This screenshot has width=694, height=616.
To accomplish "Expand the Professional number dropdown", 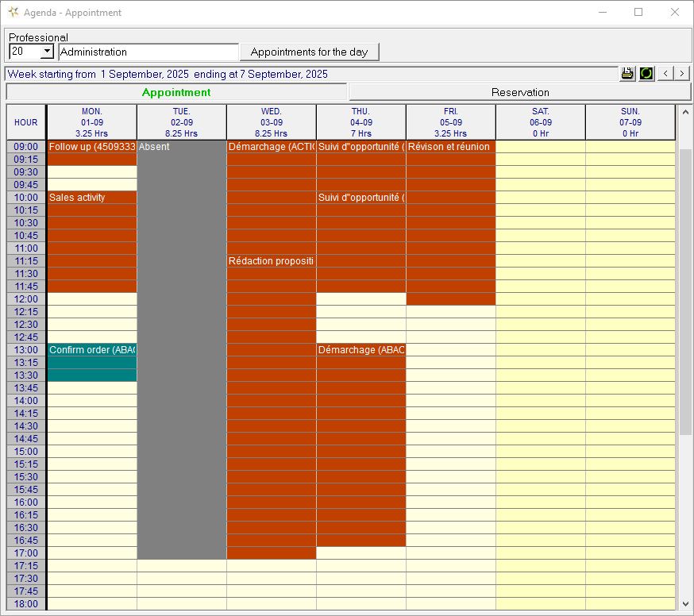I will click(46, 52).
